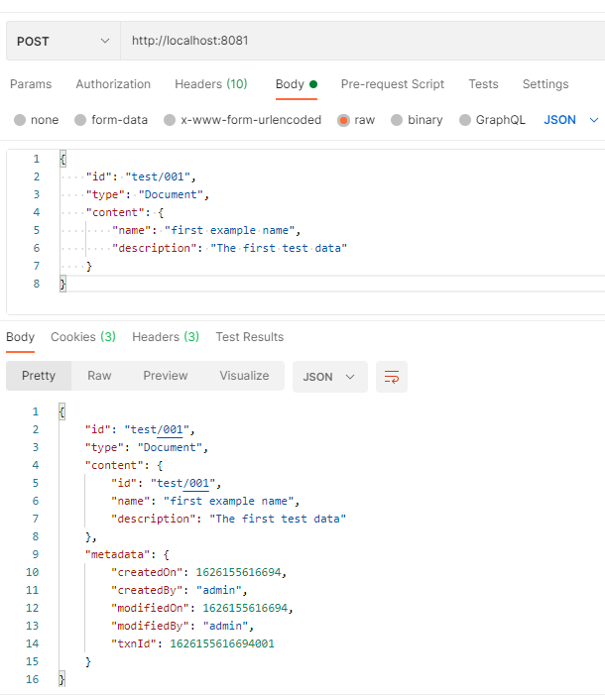Switch to the Tests tab
Viewport: 605px width, 700px height.
point(483,84)
